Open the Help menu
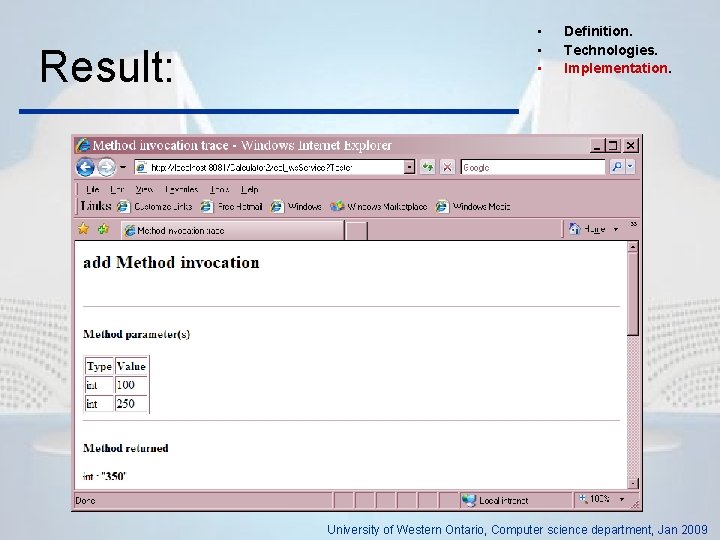 click(250, 189)
